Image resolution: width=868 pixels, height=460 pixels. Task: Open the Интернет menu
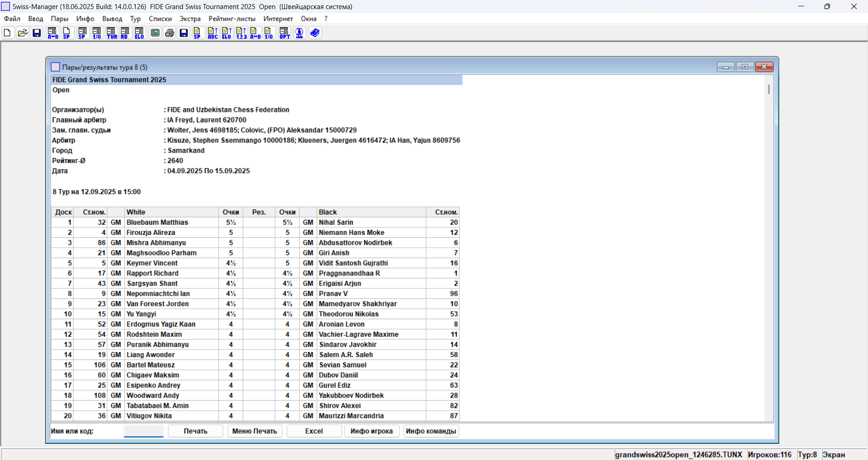pyautogui.click(x=278, y=19)
